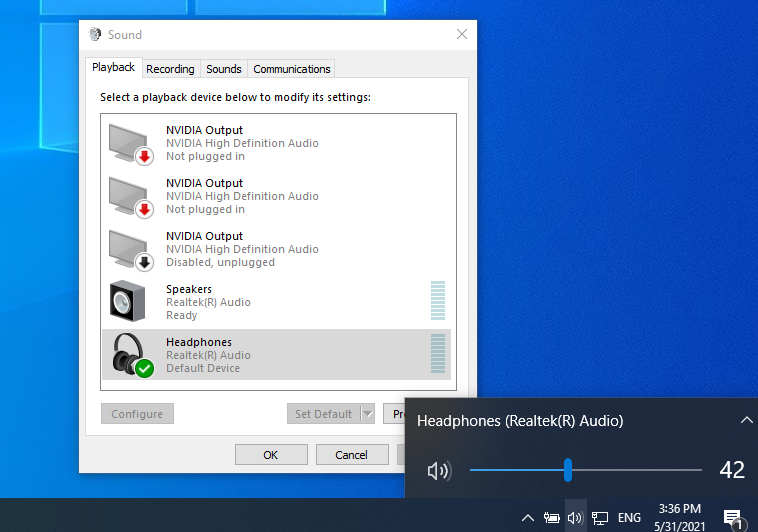Click the volume slider thumb
Viewport: 758px width, 532px height.
click(x=568, y=470)
